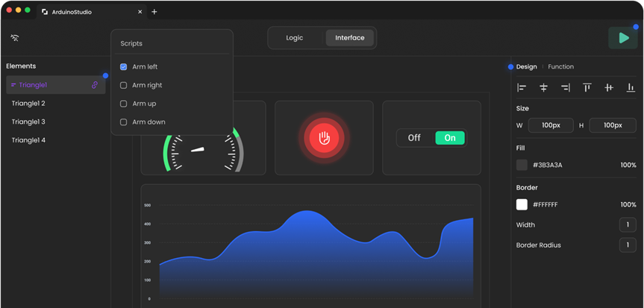Open the Function tab in properties
This screenshot has width=644, height=308.
[x=560, y=67]
